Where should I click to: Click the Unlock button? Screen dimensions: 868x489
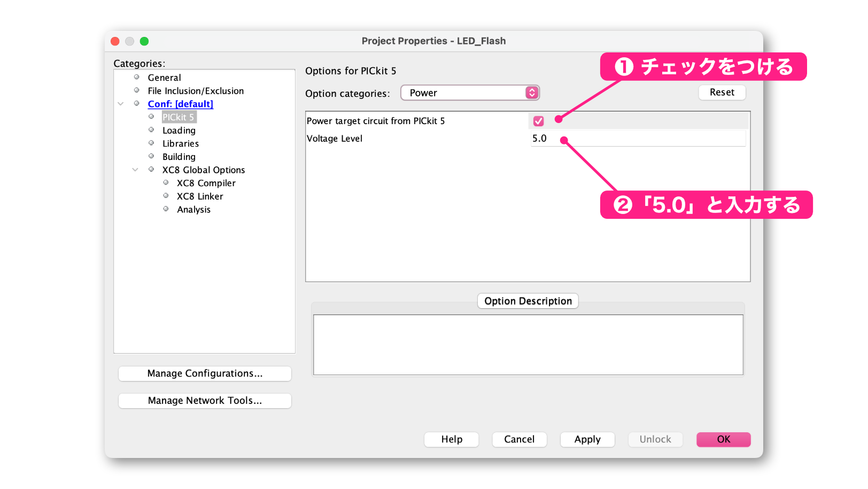(x=655, y=439)
